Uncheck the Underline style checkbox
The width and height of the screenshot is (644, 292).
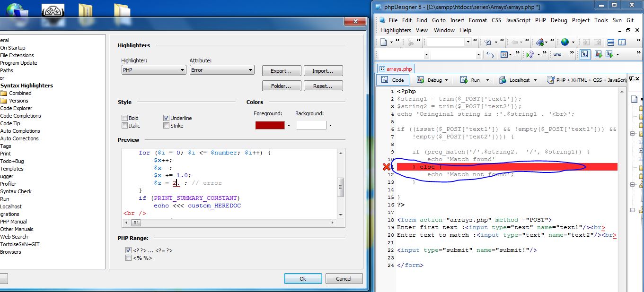[x=166, y=118]
